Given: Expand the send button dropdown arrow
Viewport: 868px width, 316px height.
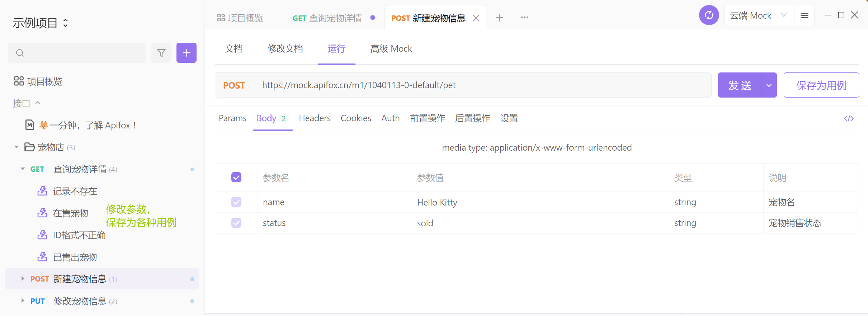Looking at the screenshot, I should tap(769, 85).
